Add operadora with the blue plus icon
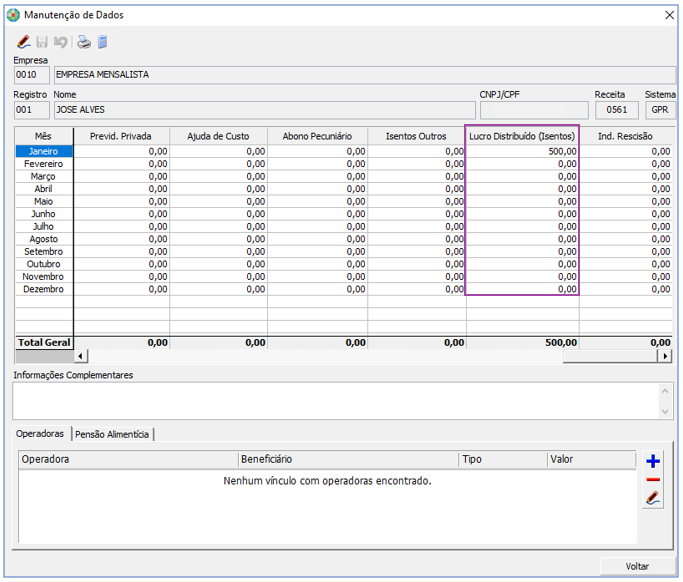The width and height of the screenshot is (683, 582). tap(653, 461)
